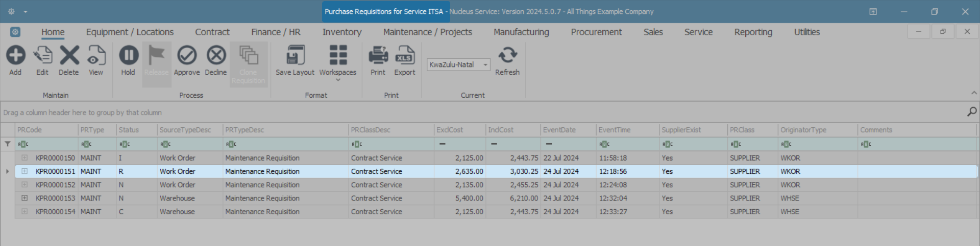The height and width of the screenshot is (246, 980).
Task: Expand the KPR0000153 row details
Action: (24, 198)
